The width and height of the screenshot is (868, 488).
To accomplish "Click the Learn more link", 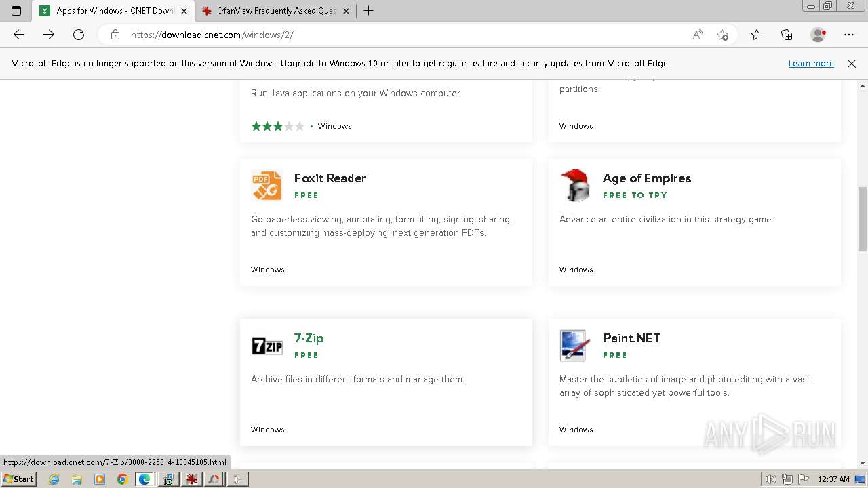I will (811, 64).
